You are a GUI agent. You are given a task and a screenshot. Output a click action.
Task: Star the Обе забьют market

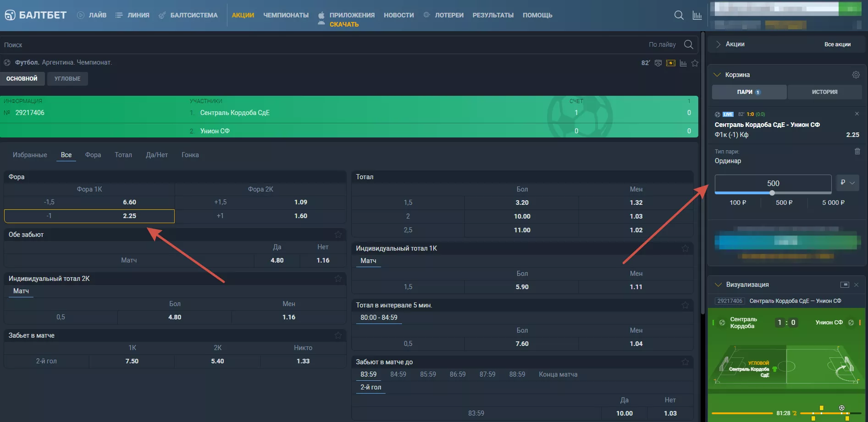point(338,235)
